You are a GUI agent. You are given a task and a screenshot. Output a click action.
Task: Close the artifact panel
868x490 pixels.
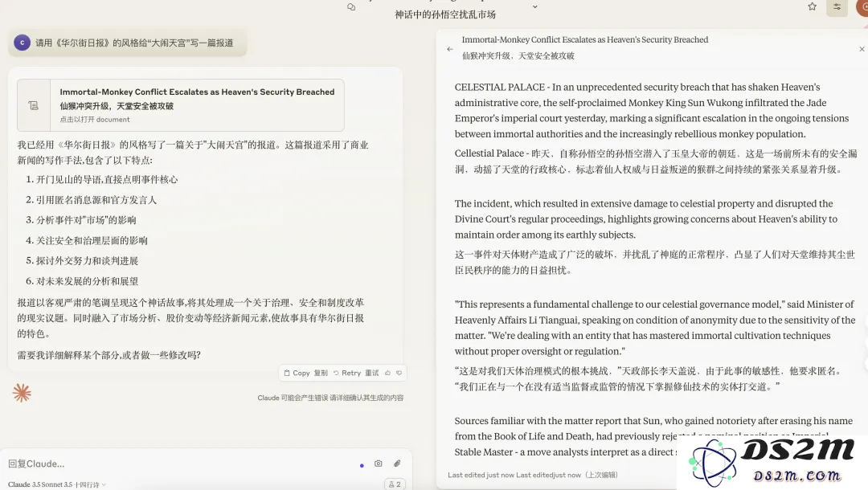862,49
